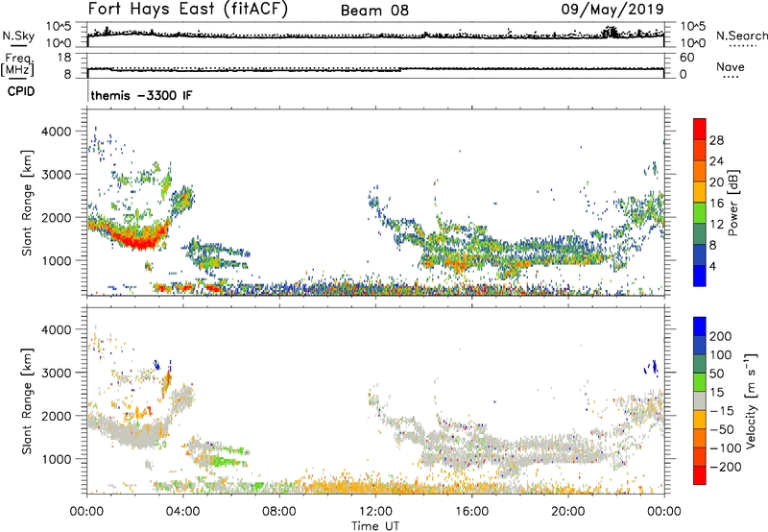Click the 'N.Search' legend label
This screenshot has width=768, height=532.
click(741, 36)
